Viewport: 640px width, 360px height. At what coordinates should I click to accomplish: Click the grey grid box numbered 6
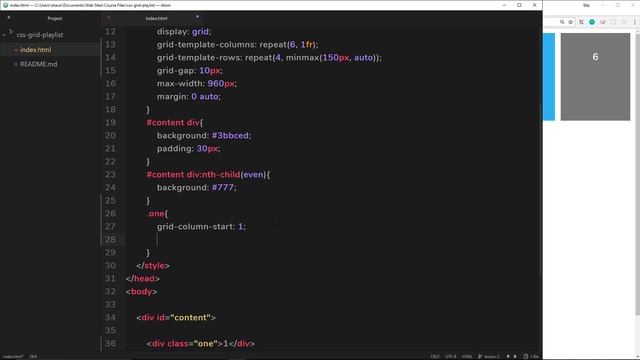point(595,77)
